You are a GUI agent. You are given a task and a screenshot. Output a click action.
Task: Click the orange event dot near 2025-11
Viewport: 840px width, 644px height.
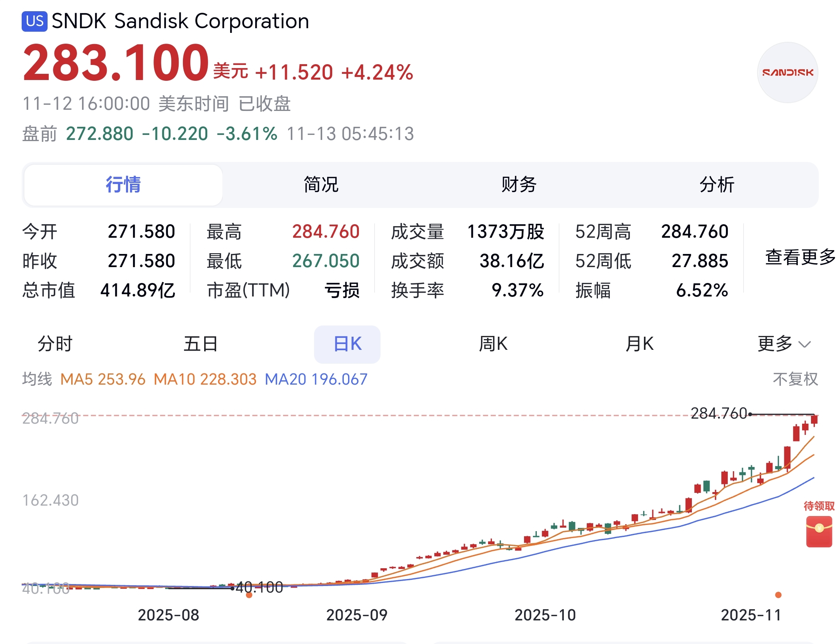(x=778, y=595)
